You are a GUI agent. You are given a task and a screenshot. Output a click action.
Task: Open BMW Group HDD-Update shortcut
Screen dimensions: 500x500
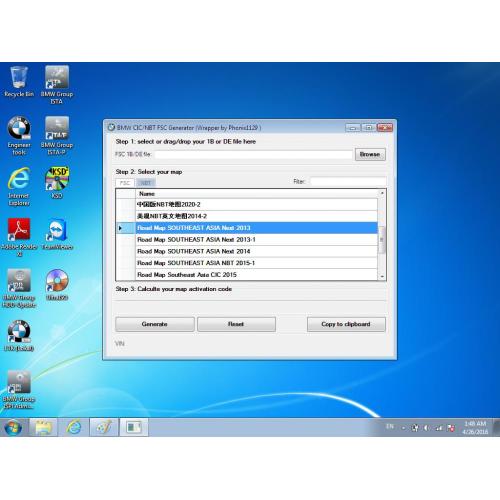(19, 288)
